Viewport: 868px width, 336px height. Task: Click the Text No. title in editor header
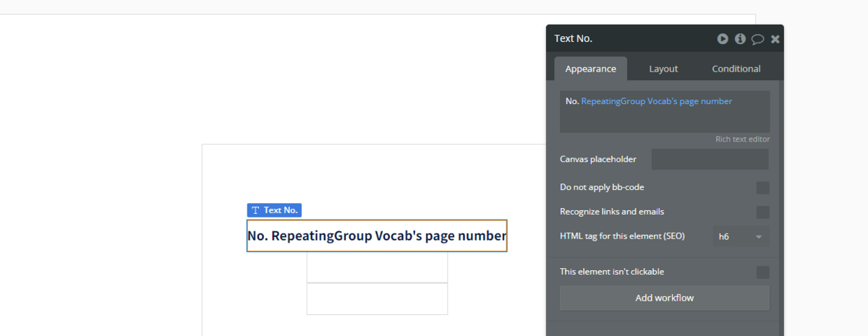point(574,39)
